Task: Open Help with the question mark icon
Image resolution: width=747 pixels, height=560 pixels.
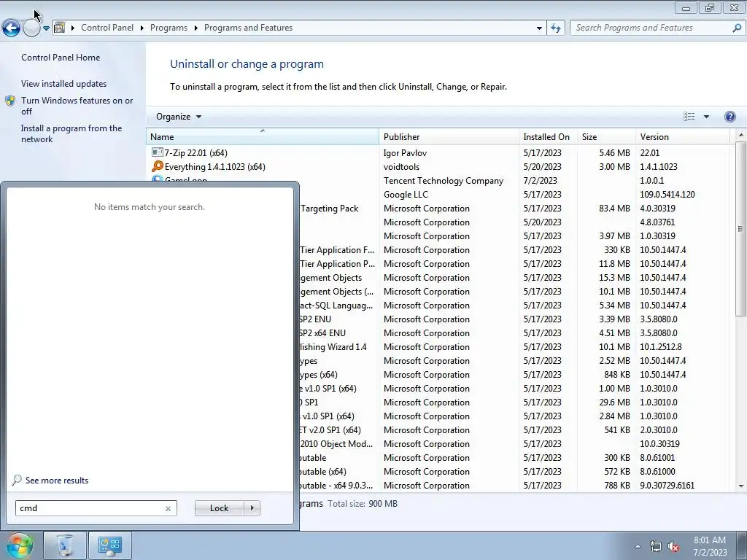Action: [x=729, y=117]
